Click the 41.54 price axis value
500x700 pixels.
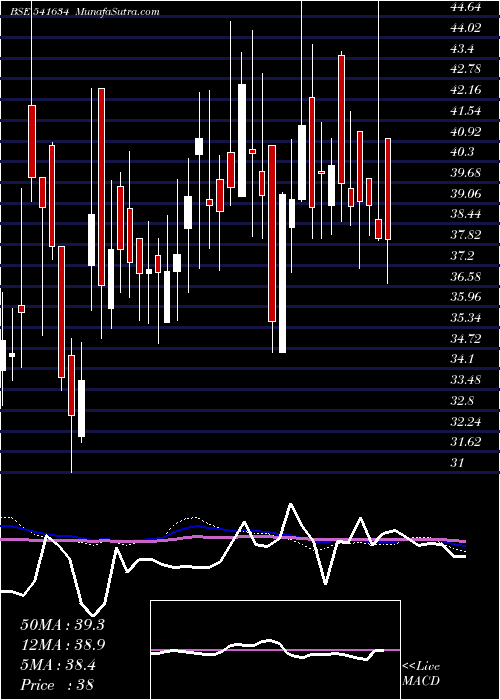tap(466, 111)
